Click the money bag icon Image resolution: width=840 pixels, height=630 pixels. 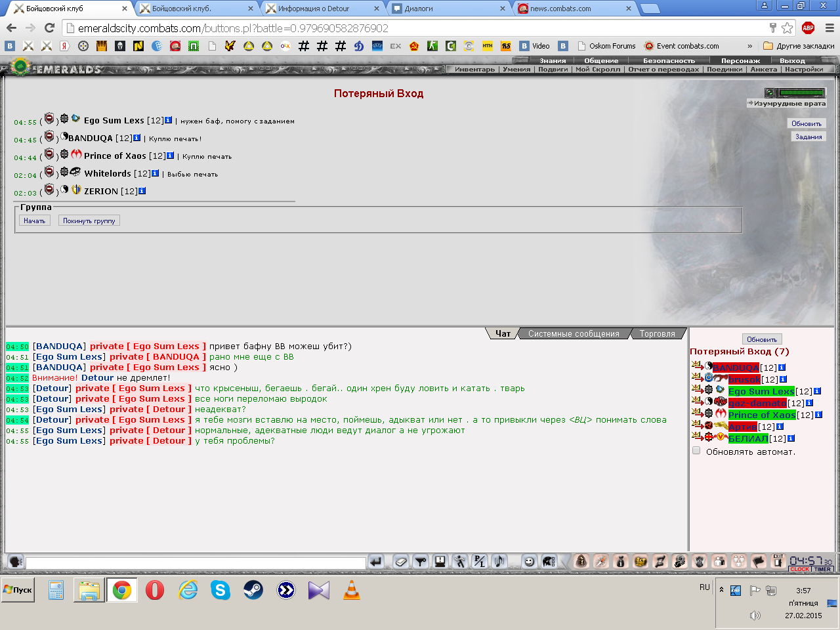click(x=621, y=561)
